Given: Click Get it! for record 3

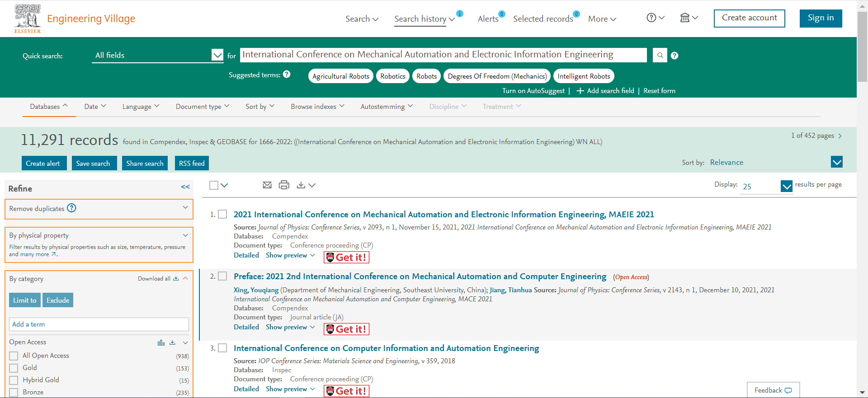Looking at the screenshot, I should (x=347, y=391).
